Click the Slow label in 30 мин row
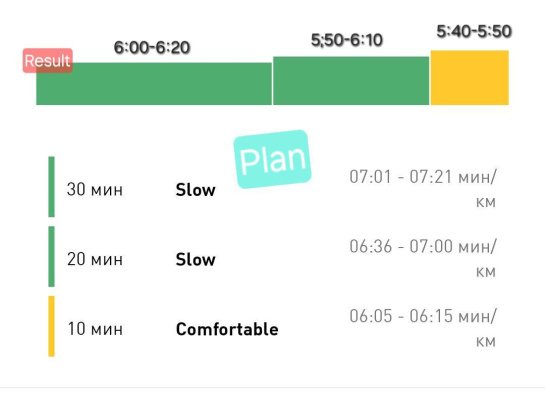Viewport: 545px width, 400px height. 196,190
